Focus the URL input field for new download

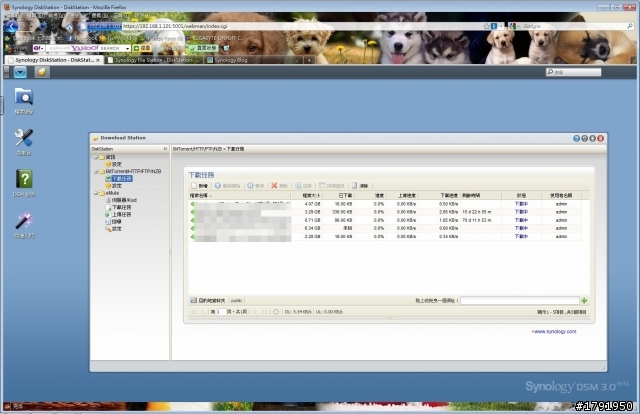point(520,300)
